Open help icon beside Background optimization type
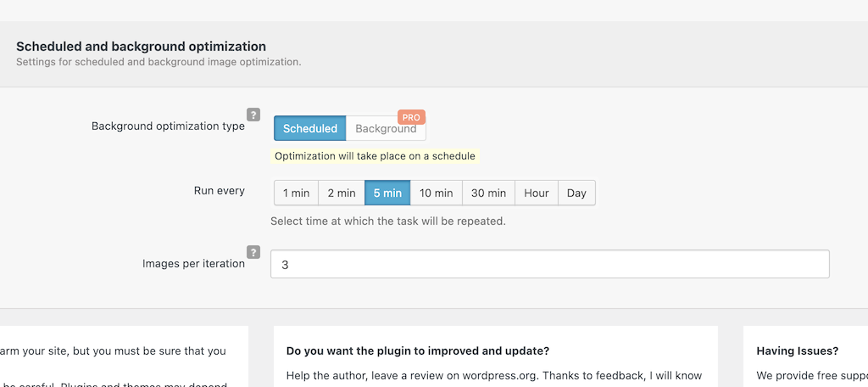 (x=253, y=115)
